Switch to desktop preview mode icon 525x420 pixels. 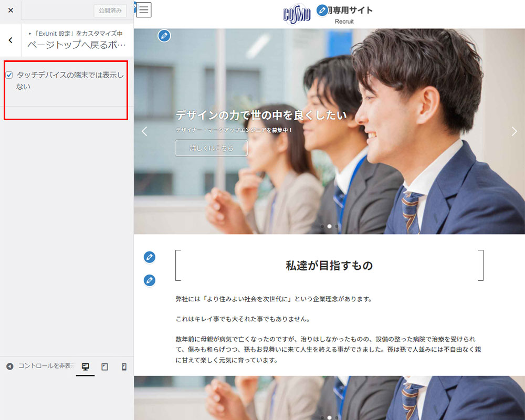tap(85, 367)
